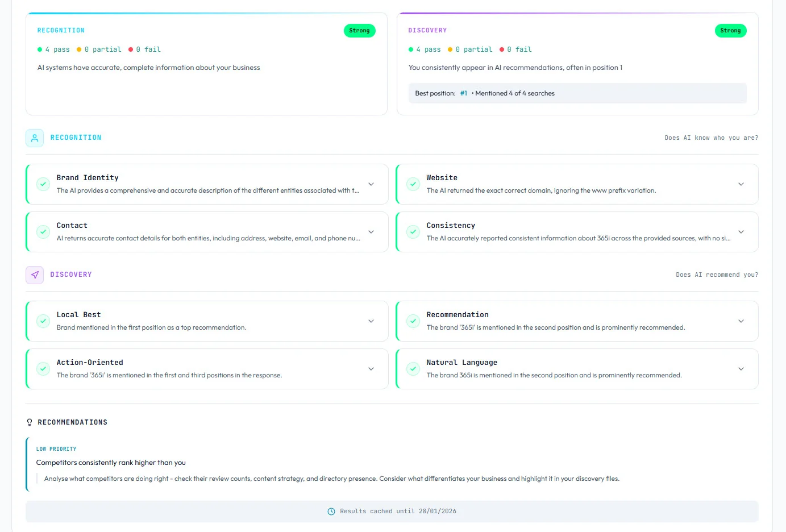The width and height of the screenshot is (786, 532).
Task: Click the Consistency card title
Action: click(x=451, y=226)
